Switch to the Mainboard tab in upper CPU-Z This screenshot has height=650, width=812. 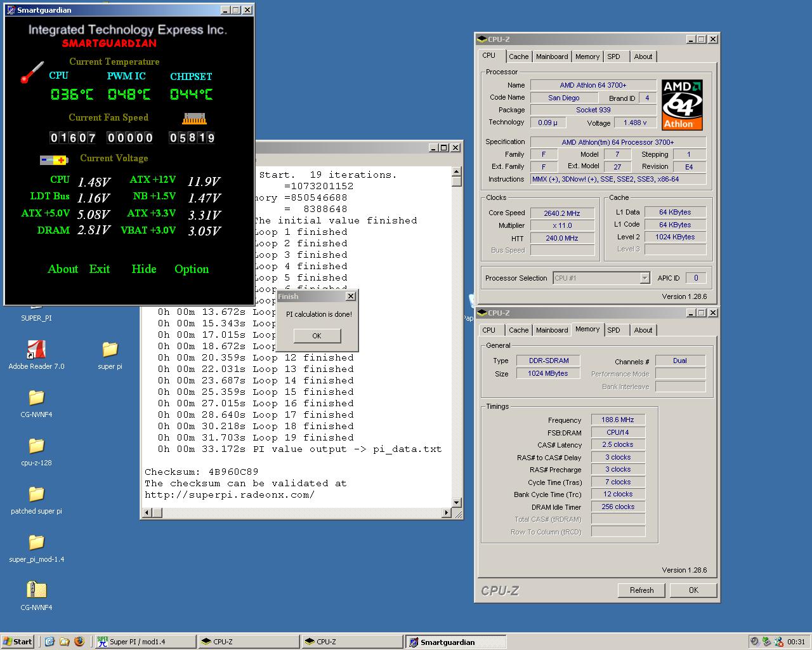(x=551, y=56)
